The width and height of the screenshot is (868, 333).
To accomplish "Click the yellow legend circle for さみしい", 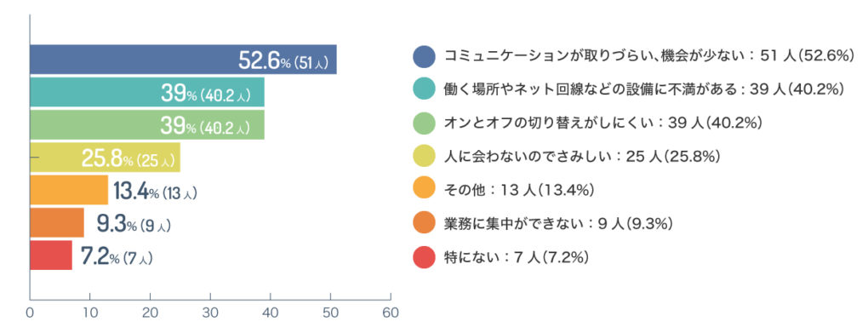I will 424,157.
